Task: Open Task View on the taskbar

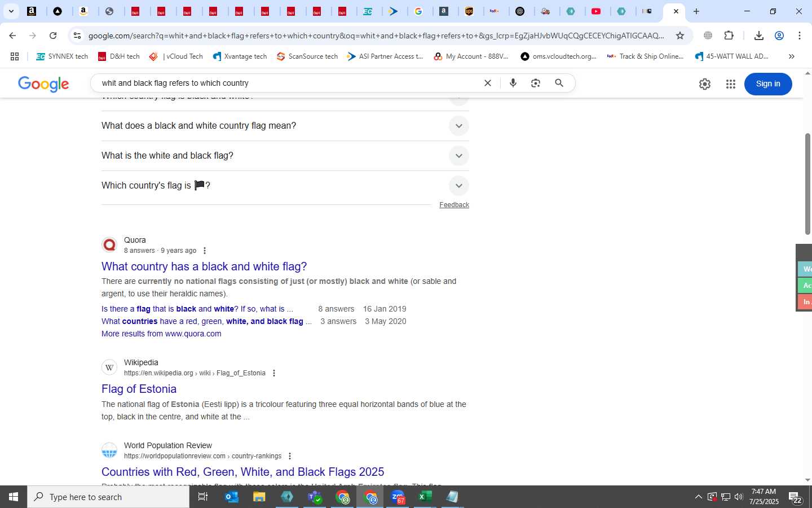Action: [203, 497]
